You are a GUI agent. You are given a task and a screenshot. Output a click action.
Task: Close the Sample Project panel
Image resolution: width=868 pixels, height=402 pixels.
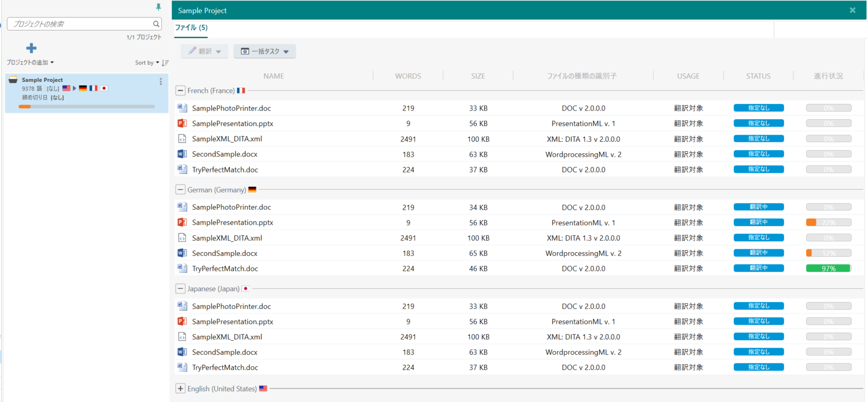pos(852,10)
